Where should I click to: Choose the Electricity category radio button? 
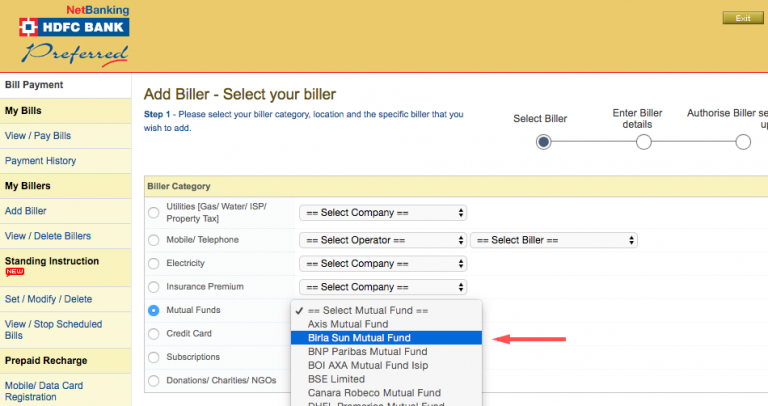click(154, 263)
